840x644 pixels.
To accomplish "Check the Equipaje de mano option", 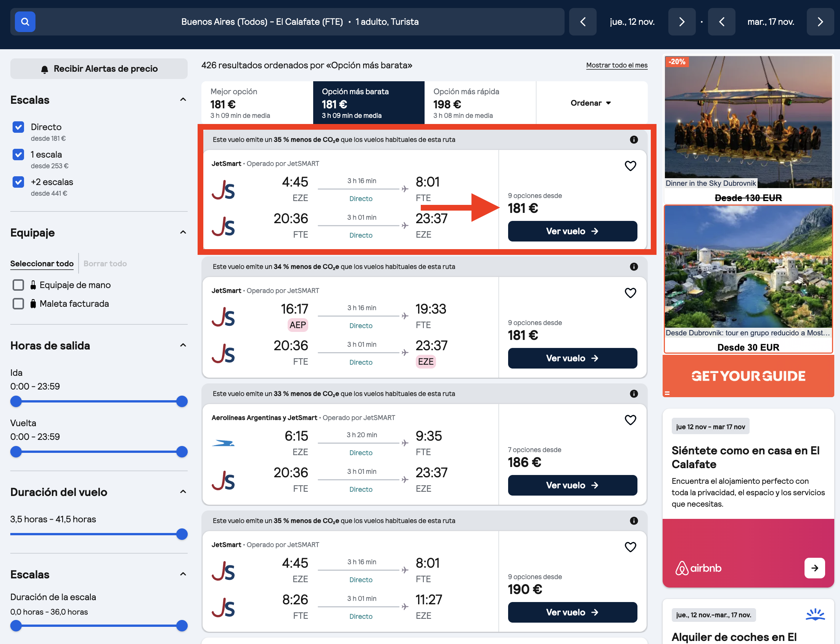I will [x=18, y=285].
